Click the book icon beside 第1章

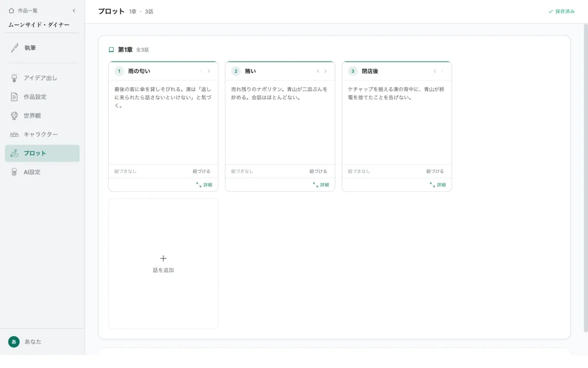pos(111,50)
